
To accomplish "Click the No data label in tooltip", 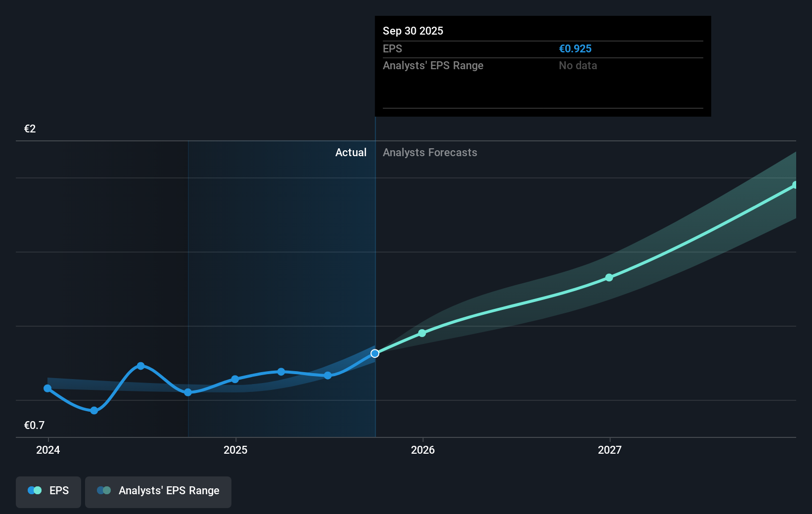I will click(578, 65).
